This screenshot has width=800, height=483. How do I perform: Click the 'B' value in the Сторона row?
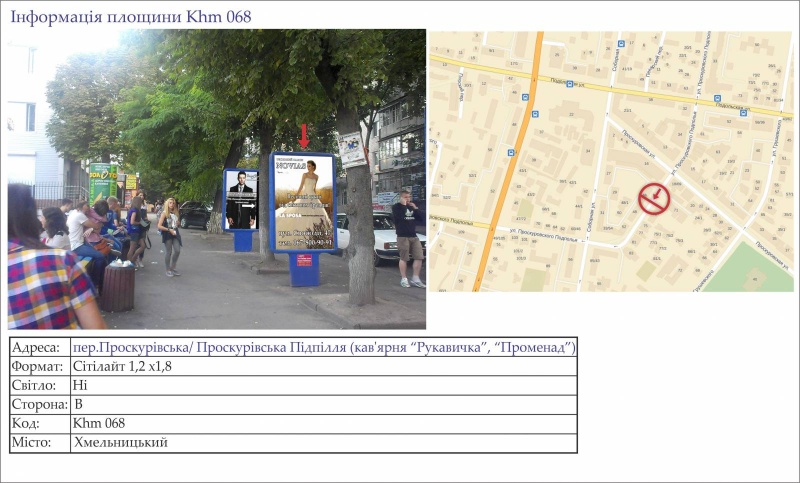click(78, 405)
